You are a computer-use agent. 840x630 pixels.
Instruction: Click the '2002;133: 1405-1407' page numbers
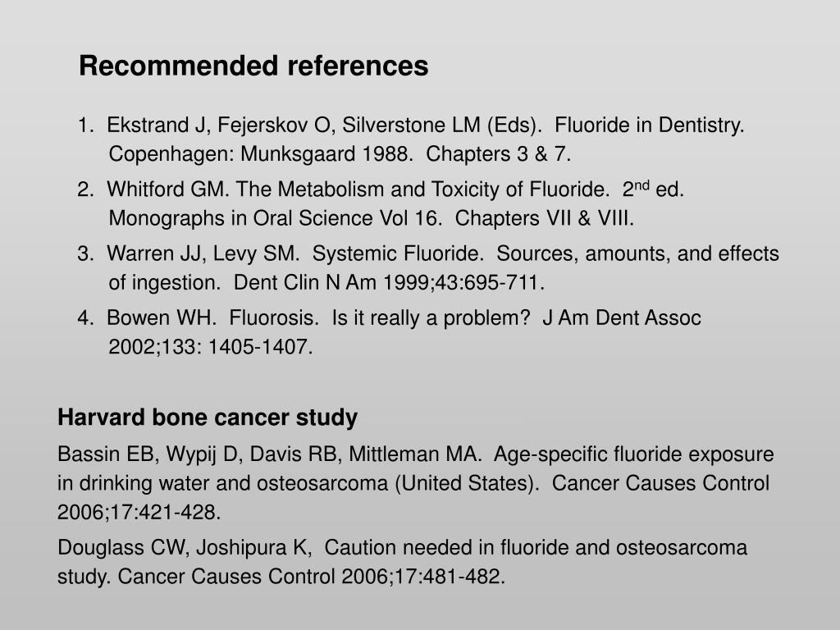(211, 347)
